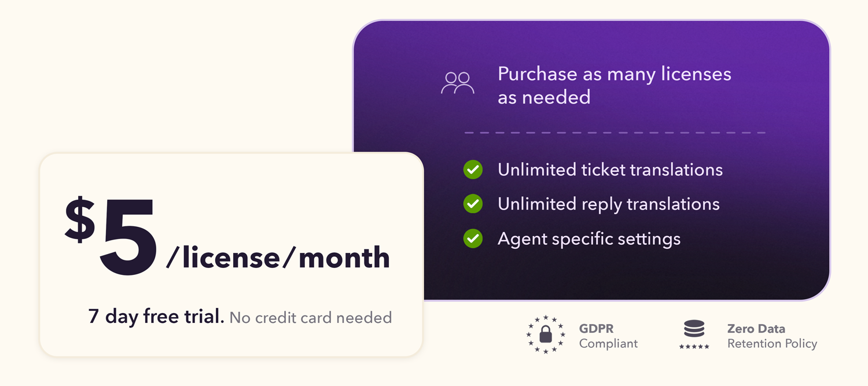Click the GDPR padlock with stars icon
The width and height of the screenshot is (868, 386).
coord(545,334)
